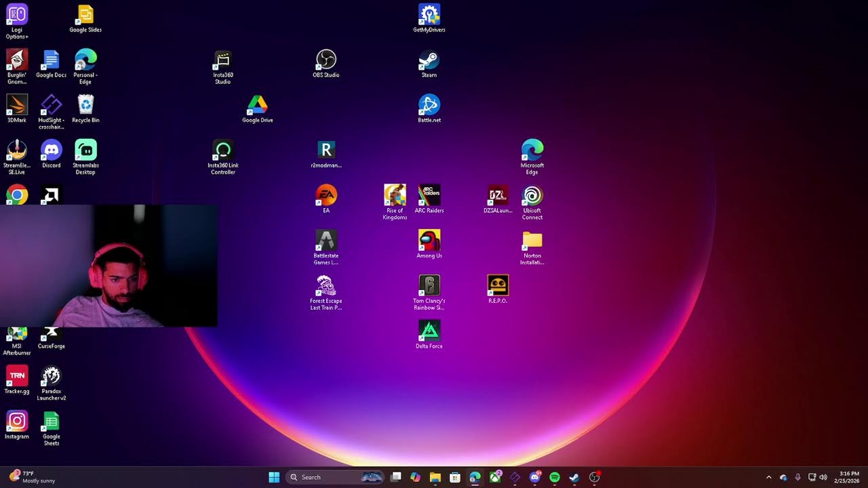Select the Instagram desktop icon
Viewport: 868px width, 488px height.
pyautogui.click(x=17, y=425)
